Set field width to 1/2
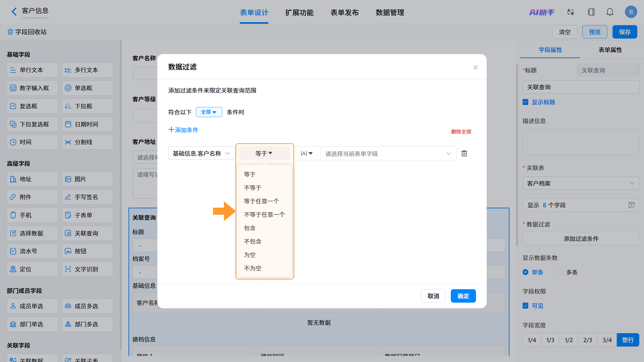This screenshot has height=362, width=644. coord(569,340)
